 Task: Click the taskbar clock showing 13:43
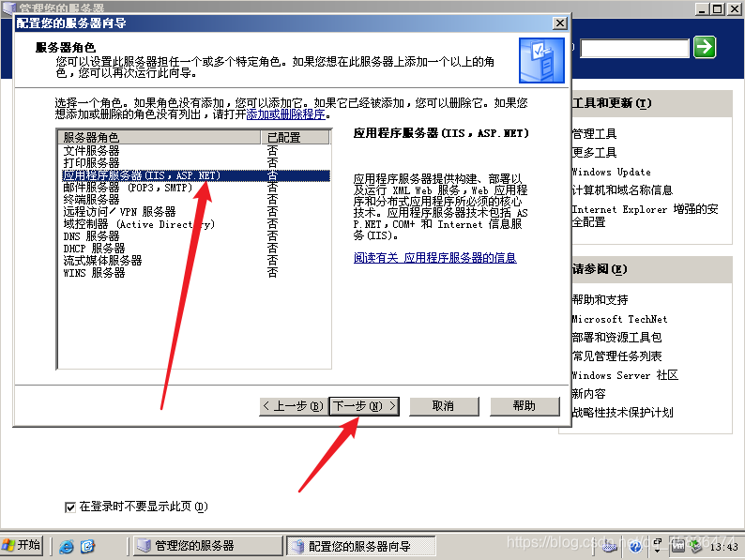[x=724, y=547]
